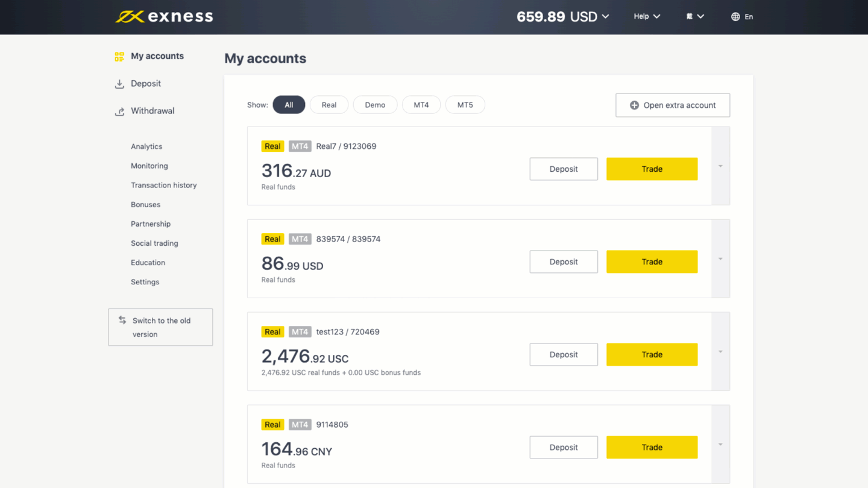Trade on the 839574 USD account
Image resolution: width=868 pixels, height=488 pixels.
tap(652, 261)
